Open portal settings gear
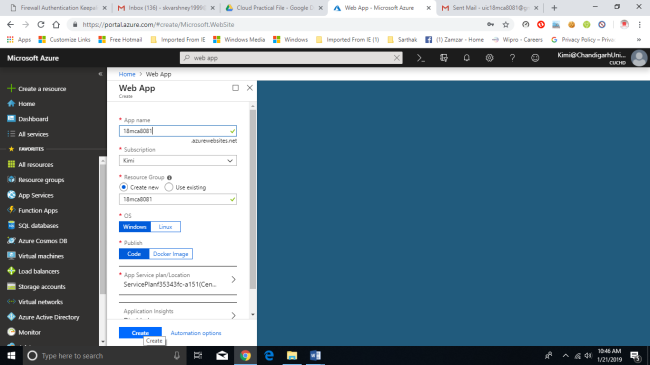The height and width of the screenshot is (365, 650). tap(489, 58)
